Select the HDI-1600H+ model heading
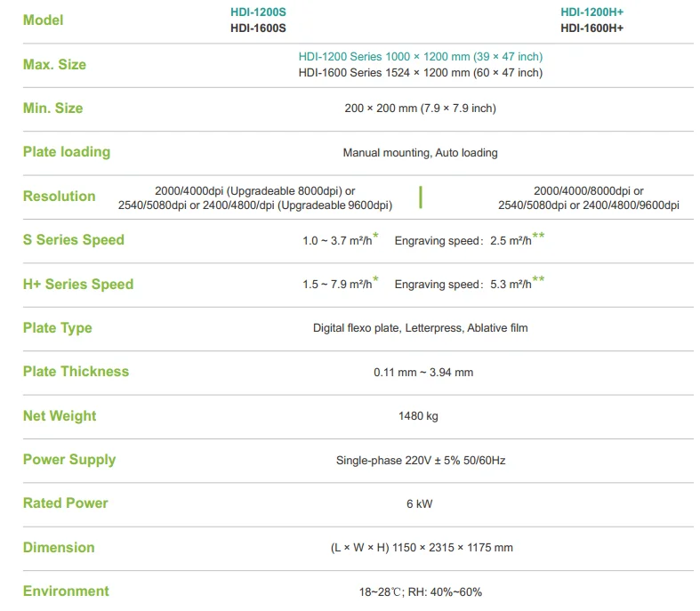Image resolution: width=700 pixels, height=611 pixels. click(591, 28)
